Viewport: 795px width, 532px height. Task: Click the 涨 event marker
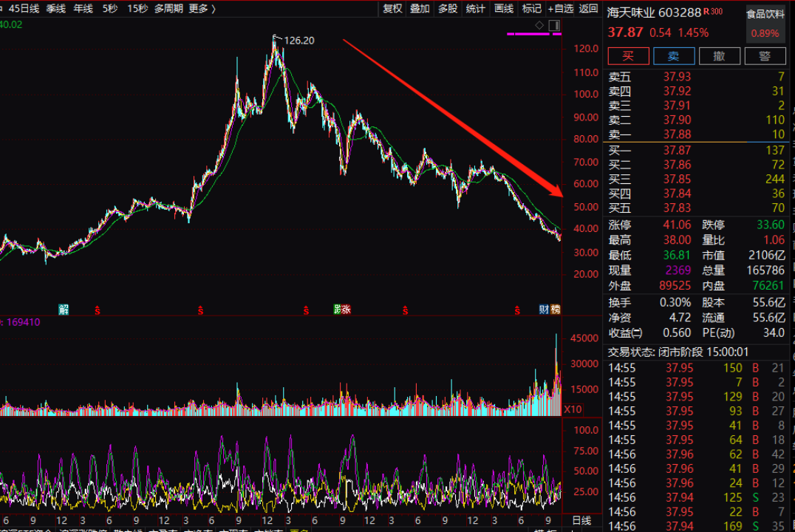tap(346, 310)
